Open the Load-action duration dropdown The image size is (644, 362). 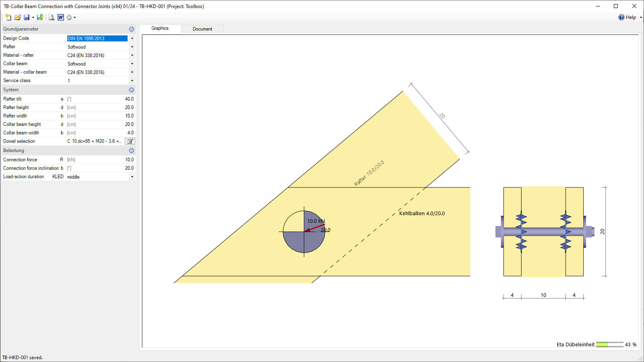click(x=132, y=177)
